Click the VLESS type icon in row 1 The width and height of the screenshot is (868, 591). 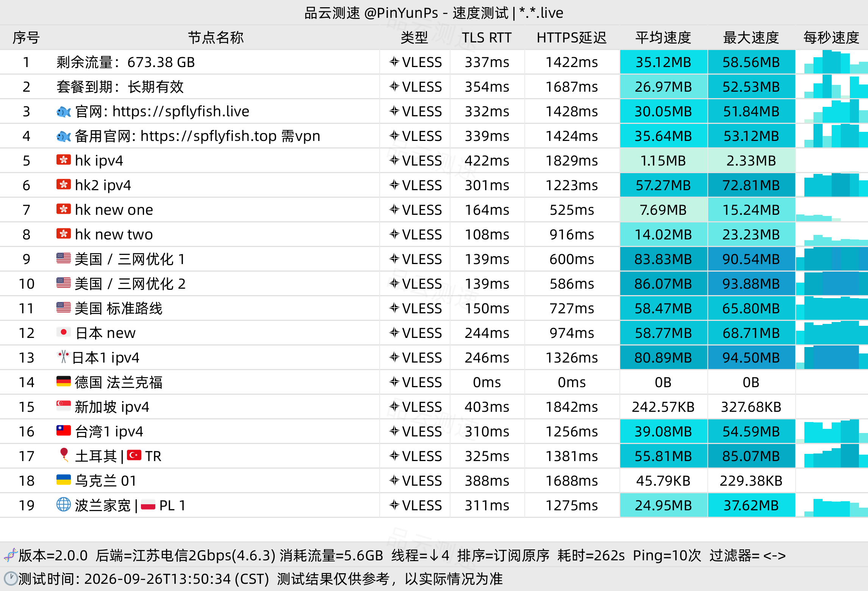(x=394, y=62)
